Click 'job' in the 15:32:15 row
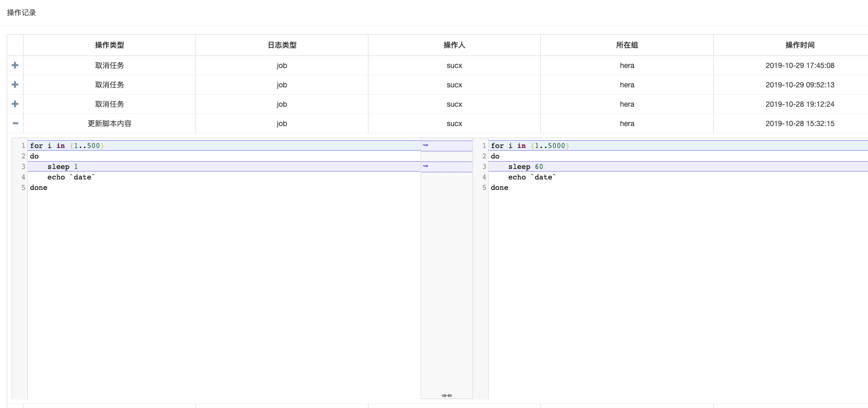This screenshot has height=408, width=868. pyautogui.click(x=282, y=123)
